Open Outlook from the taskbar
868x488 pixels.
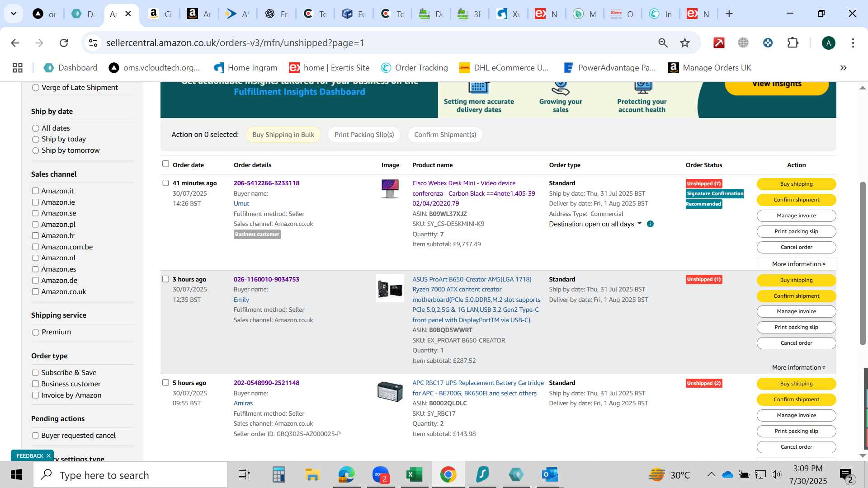pos(550,475)
